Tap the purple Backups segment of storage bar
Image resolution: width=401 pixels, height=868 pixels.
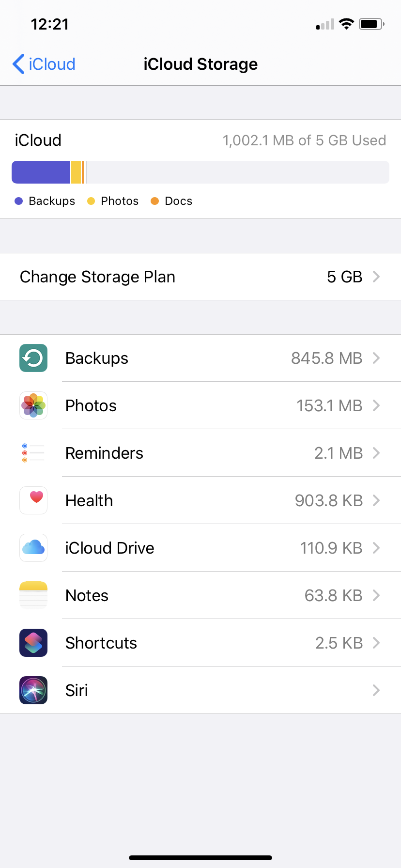41,172
